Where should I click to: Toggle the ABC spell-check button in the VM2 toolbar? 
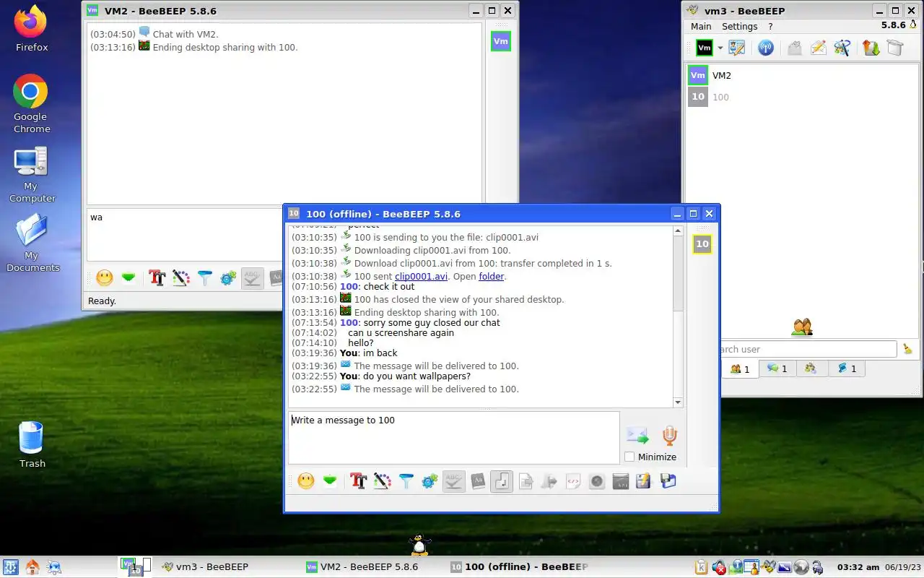(x=252, y=277)
